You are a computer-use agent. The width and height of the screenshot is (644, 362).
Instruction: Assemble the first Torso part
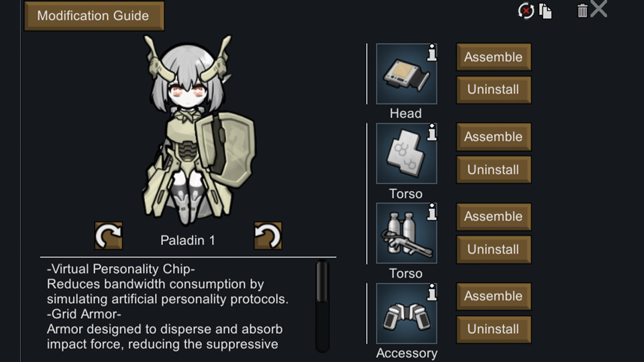494,137
